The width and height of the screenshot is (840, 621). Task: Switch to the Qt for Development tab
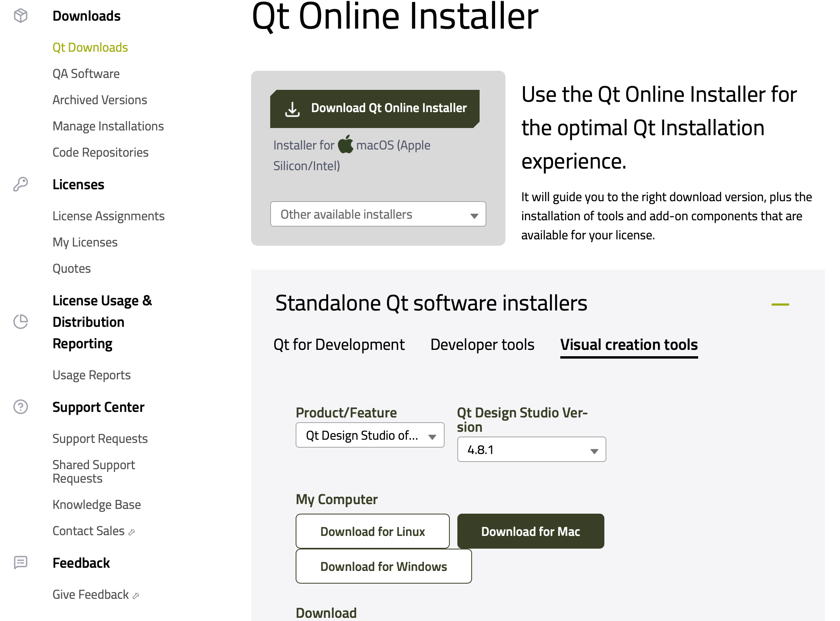[x=339, y=345]
